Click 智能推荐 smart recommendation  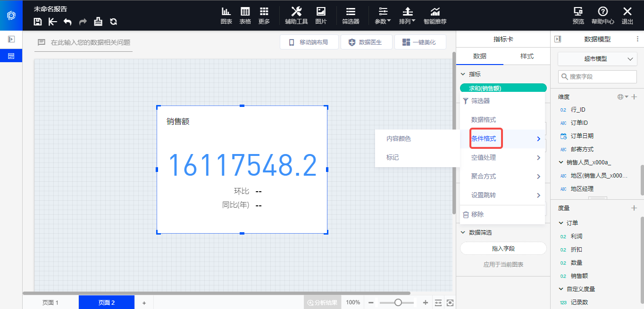click(435, 16)
